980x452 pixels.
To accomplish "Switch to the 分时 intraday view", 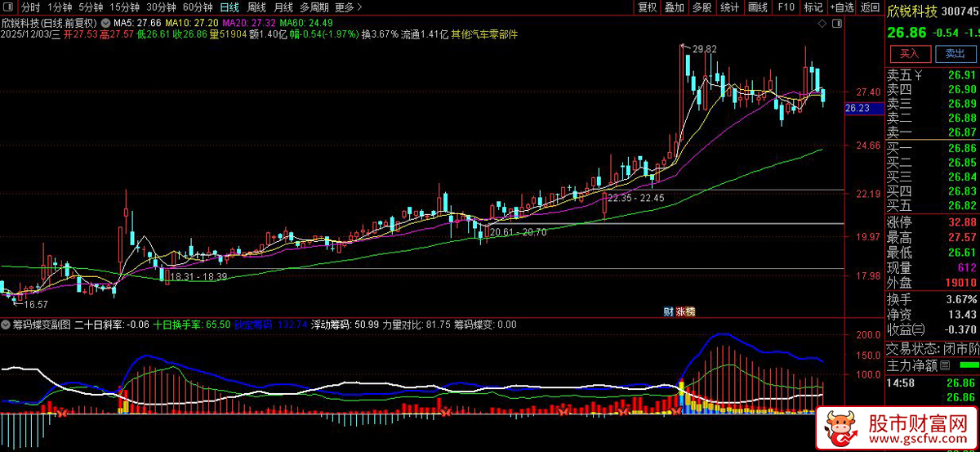I will (30, 7).
